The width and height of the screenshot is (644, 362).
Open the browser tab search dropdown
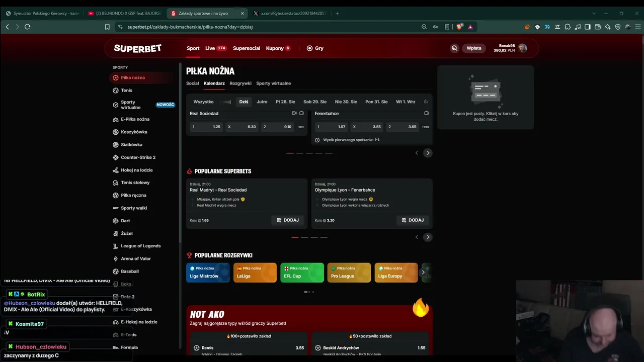point(594,13)
